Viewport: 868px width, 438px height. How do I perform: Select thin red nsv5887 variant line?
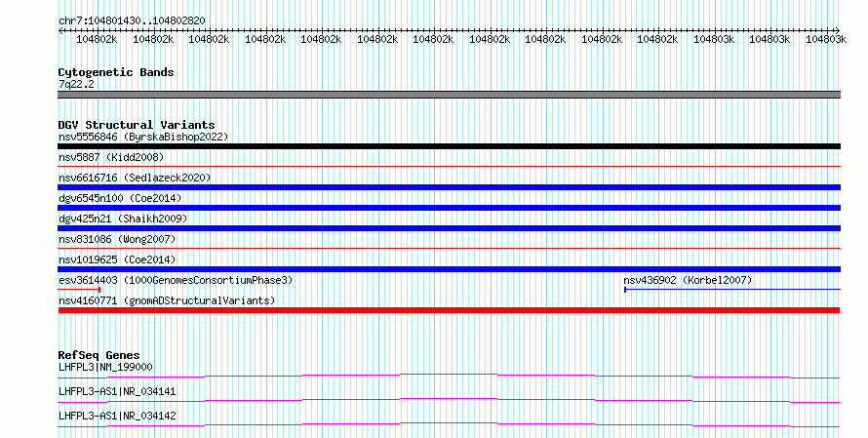tap(449, 166)
